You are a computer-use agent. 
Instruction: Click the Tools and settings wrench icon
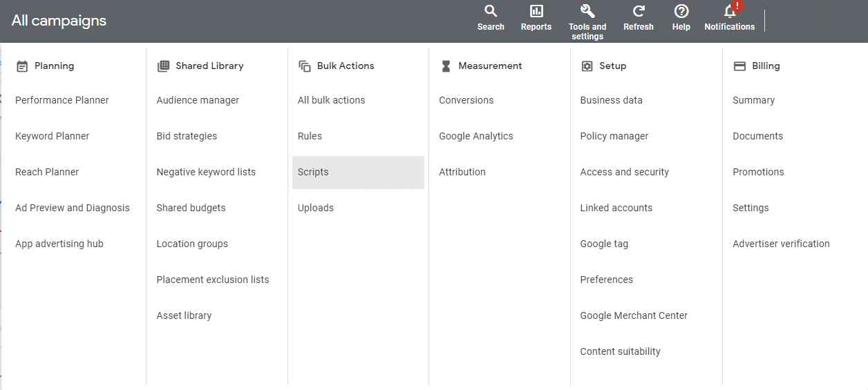click(587, 11)
